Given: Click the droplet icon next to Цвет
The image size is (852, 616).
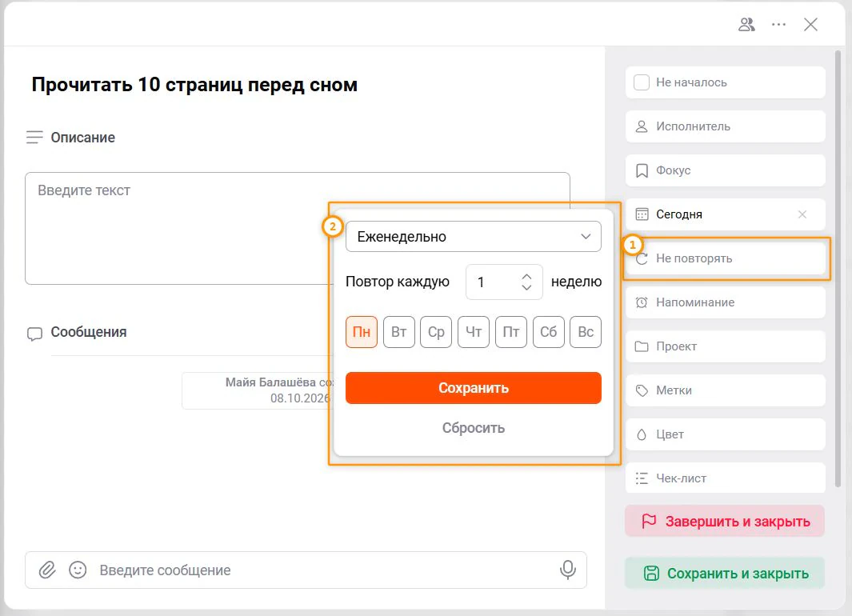Looking at the screenshot, I should click(642, 434).
